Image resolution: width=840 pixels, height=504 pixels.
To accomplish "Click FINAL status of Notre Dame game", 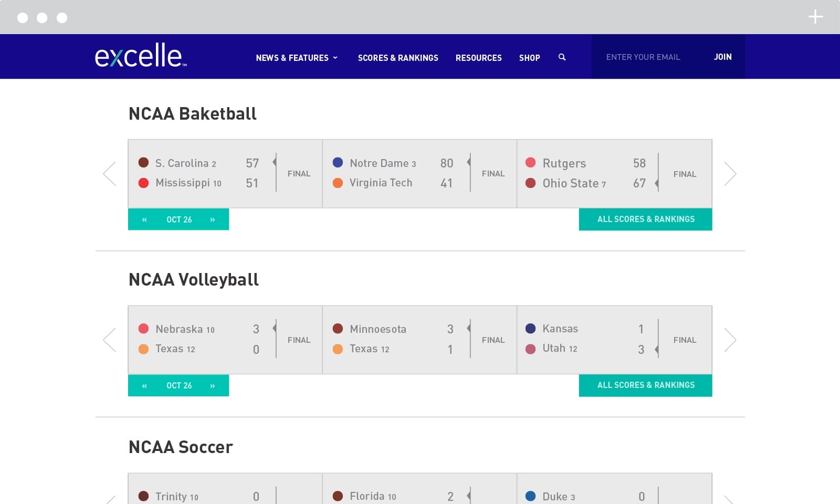I will 493,174.
